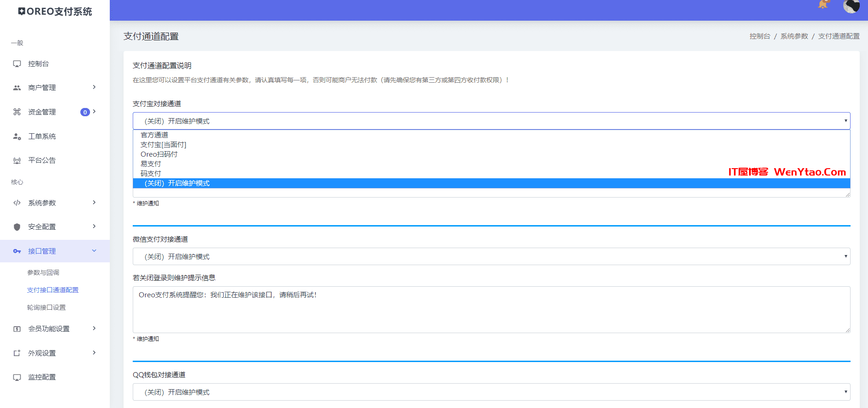
Task: Click into the WeChat maintenance message textarea
Action: [491, 310]
